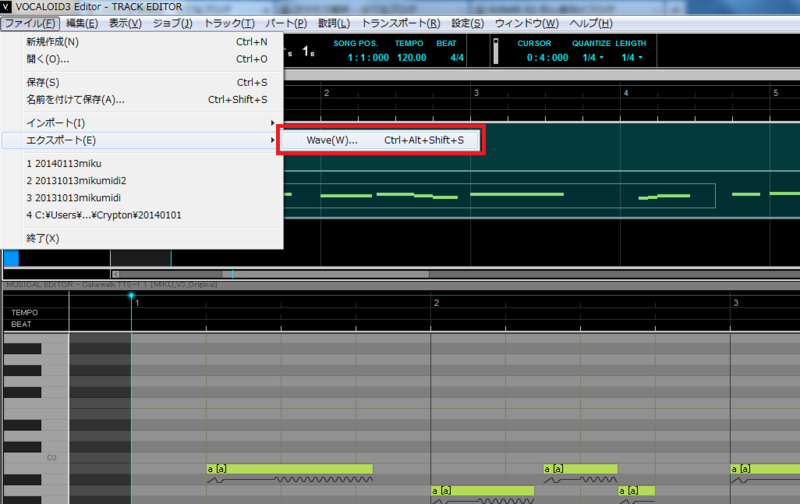800x504 pixels.
Task: Click the track editor horizontal scrollbar thumb
Action: [326, 274]
